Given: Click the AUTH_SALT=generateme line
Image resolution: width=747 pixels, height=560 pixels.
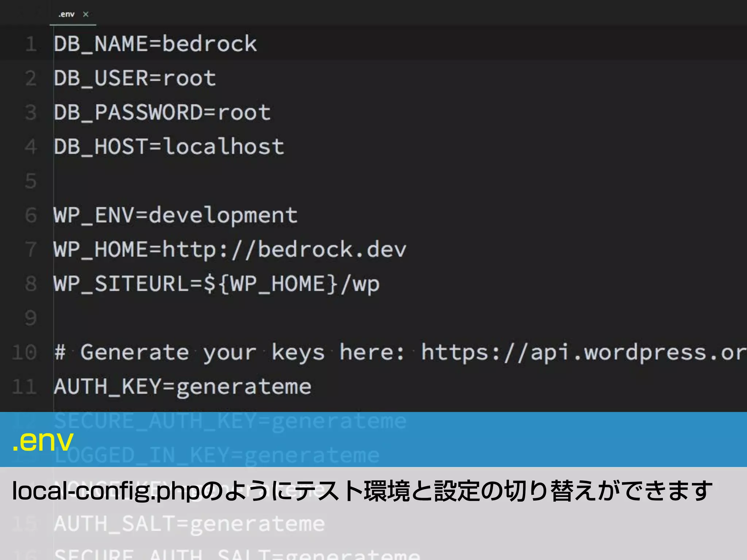Looking at the screenshot, I should point(189,524).
